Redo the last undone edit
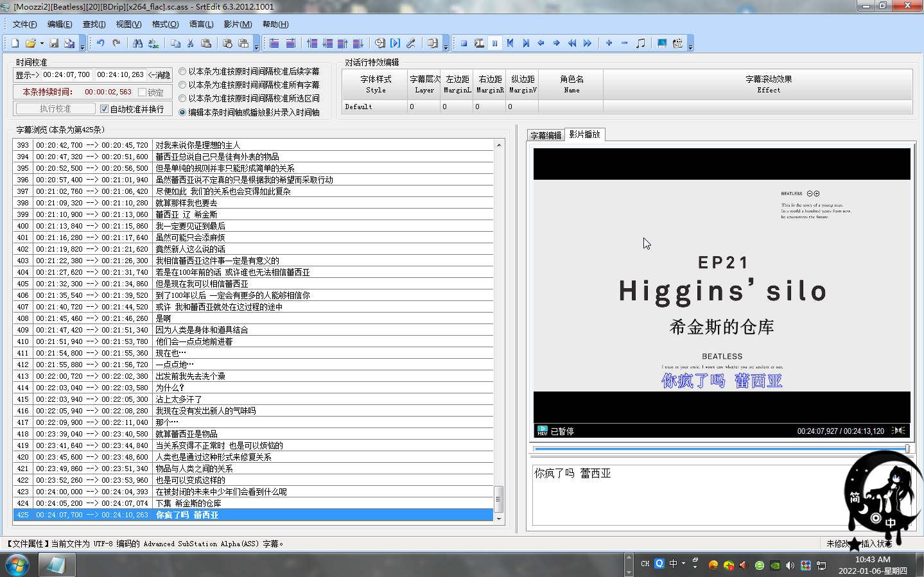 (x=116, y=43)
